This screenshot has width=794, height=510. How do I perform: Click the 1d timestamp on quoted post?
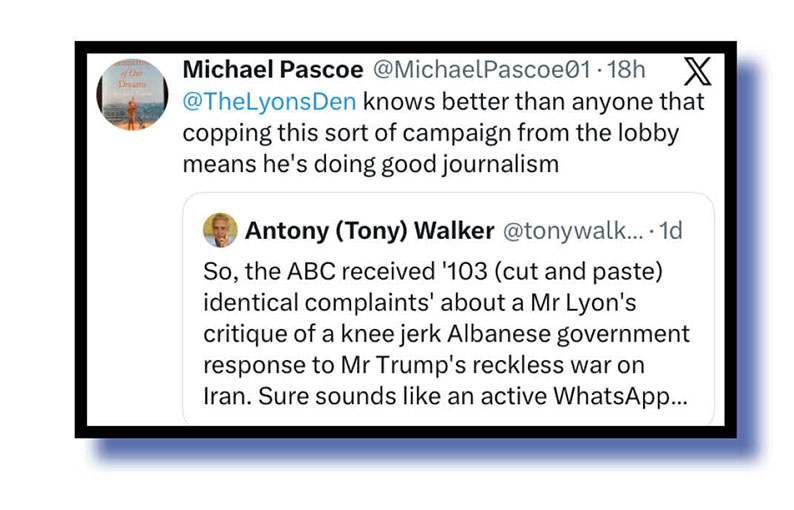[x=667, y=231]
